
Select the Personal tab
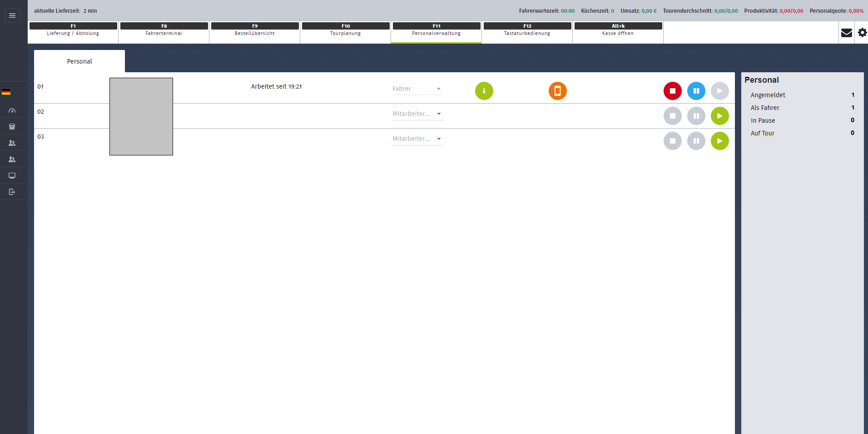pyautogui.click(x=79, y=61)
